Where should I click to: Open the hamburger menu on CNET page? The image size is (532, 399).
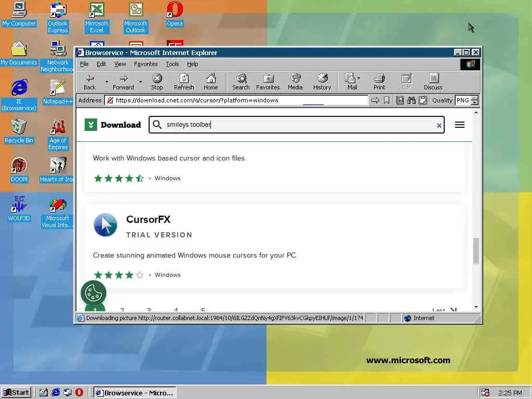click(x=460, y=125)
